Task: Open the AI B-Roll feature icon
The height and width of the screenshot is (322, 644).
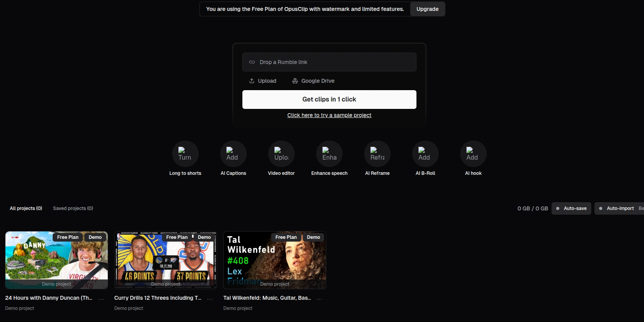Action: click(425, 154)
